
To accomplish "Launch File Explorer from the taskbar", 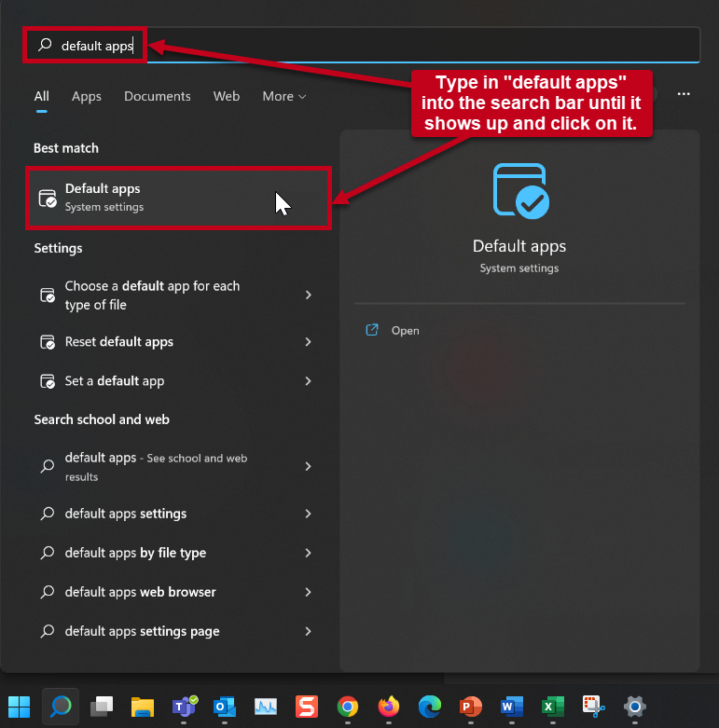I will [143, 707].
